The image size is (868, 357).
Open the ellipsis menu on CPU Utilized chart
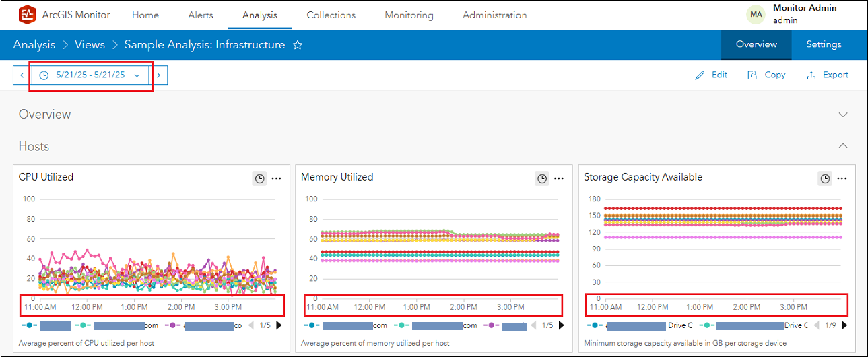click(277, 178)
